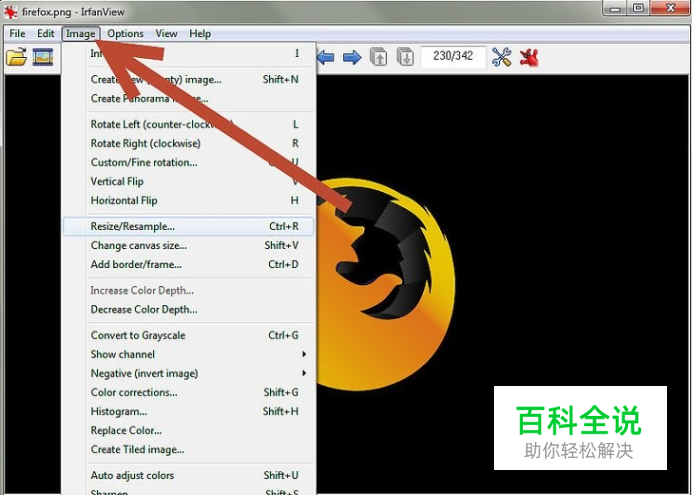Open Properties wrench and screwdriver icon
The image size is (692, 495).
tap(502, 57)
